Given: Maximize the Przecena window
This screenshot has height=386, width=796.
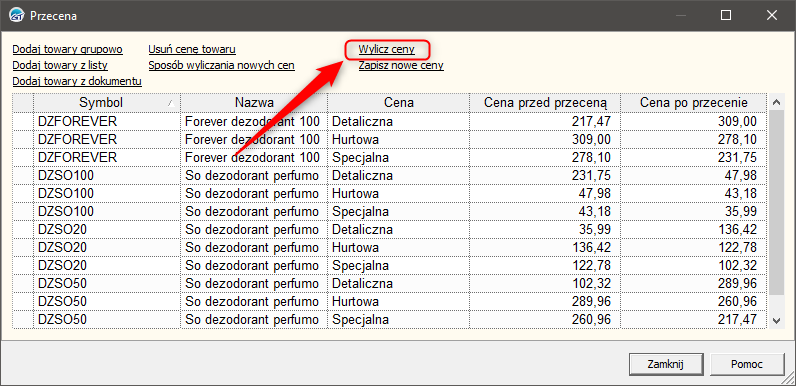Looking at the screenshot, I should (x=726, y=15).
